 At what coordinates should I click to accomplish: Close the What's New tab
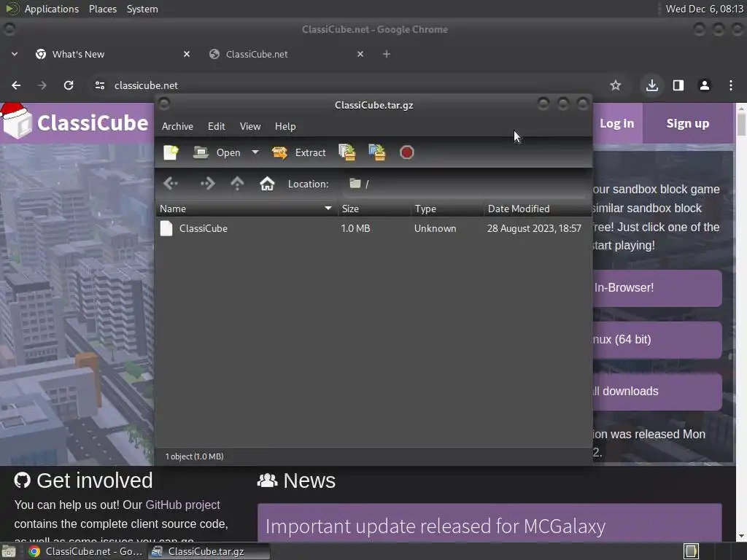[187, 54]
